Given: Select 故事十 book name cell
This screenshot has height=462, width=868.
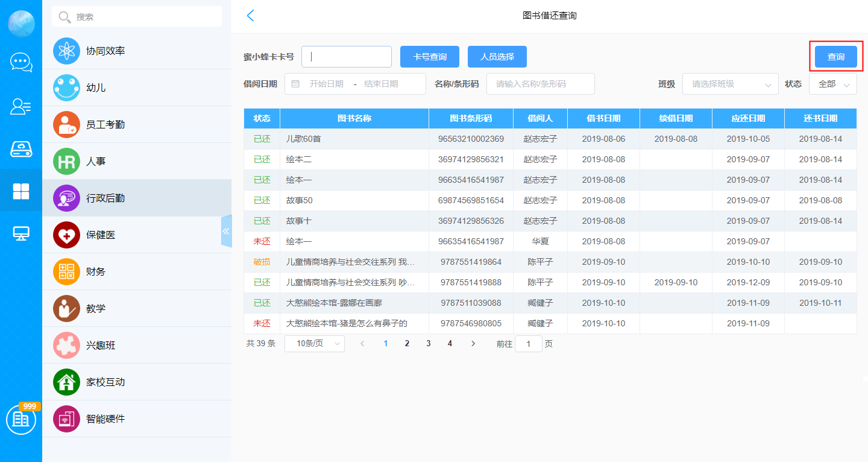Looking at the screenshot, I should tap(354, 221).
